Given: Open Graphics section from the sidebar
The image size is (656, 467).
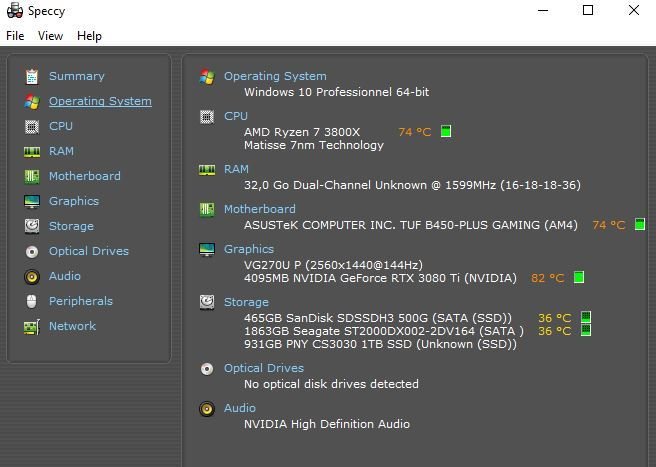Looking at the screenshot, I should click(x=74, y=201).
